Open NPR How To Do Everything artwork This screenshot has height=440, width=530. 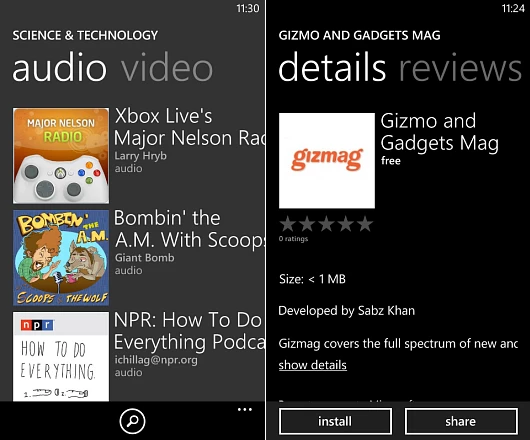[x=61, y=357]
